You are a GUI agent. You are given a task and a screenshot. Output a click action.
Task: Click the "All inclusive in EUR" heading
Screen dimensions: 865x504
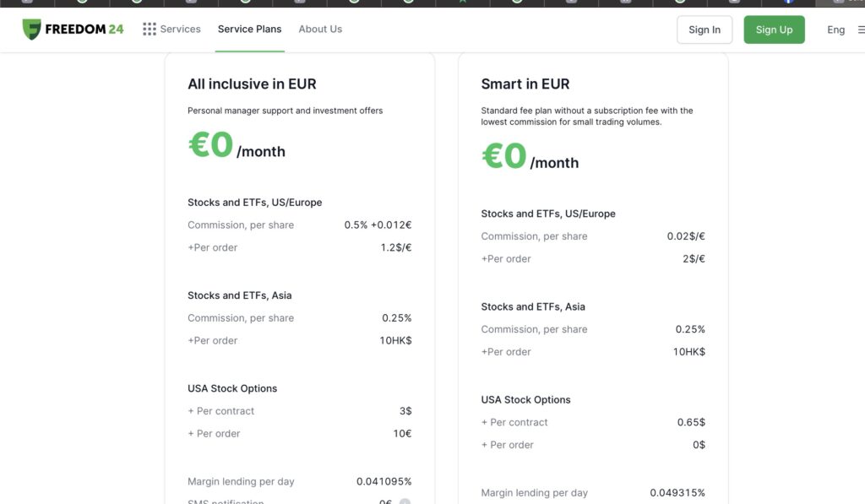click(252, 84)
